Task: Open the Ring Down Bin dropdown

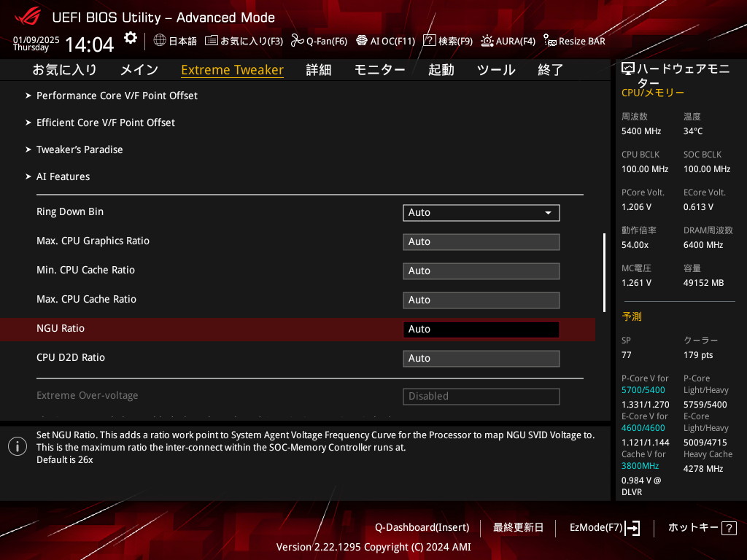Action: pyautogui.click(x=481, y=212)
